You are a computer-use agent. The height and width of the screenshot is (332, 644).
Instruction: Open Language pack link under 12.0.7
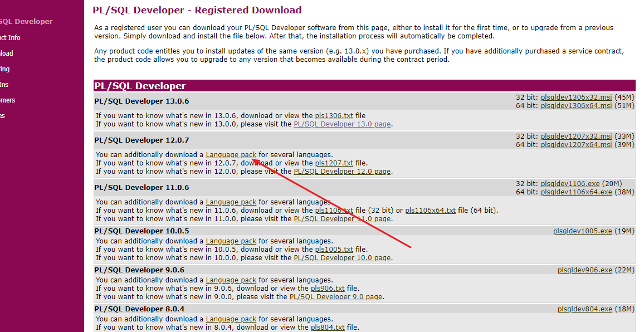click(231, 155)
